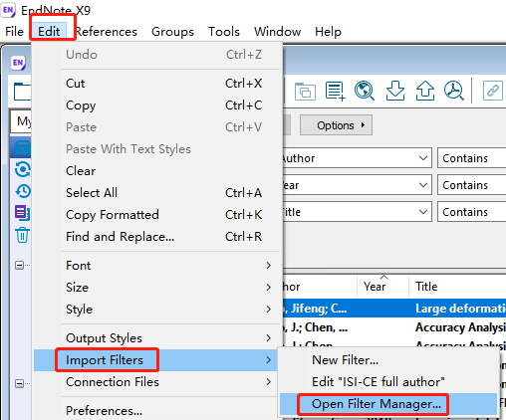Choose Copy from Edit menu
Image resolution: width=506 pixels, height=420 pixels.
click(x=156, y=105)
